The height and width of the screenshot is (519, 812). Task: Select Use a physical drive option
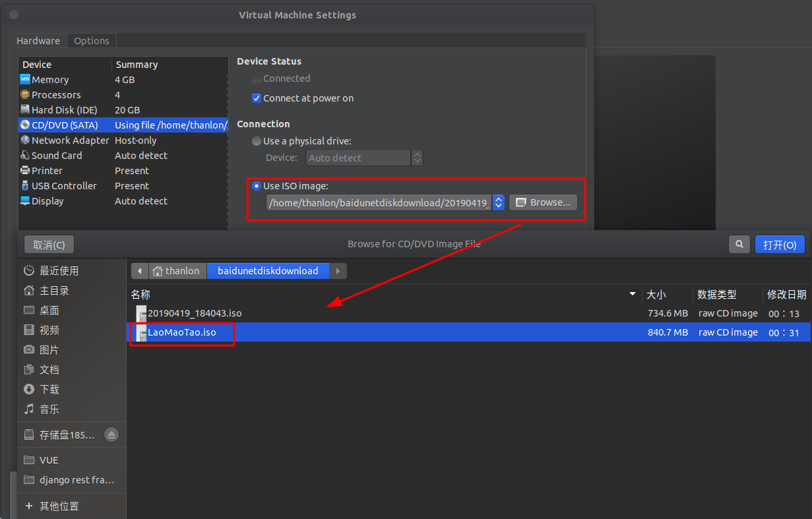coord(256,141)
